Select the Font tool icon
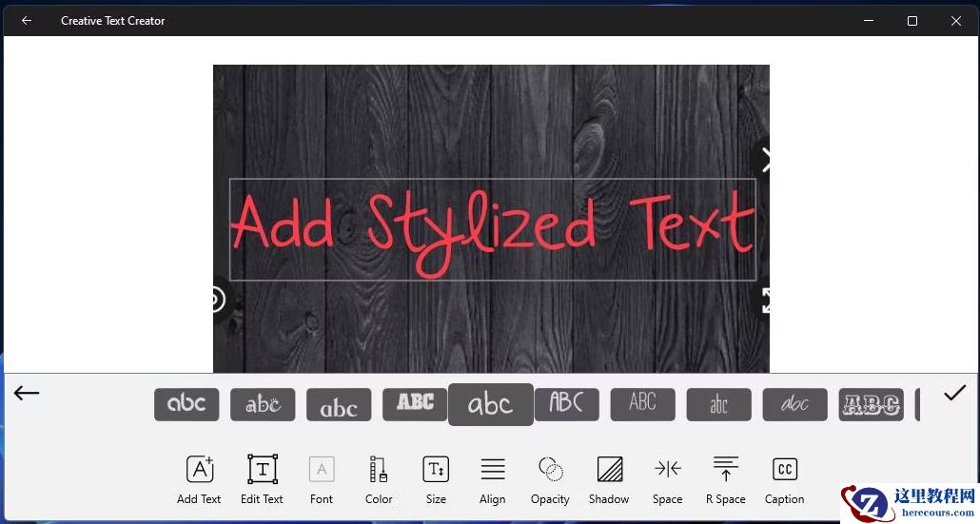 (322, 469)
